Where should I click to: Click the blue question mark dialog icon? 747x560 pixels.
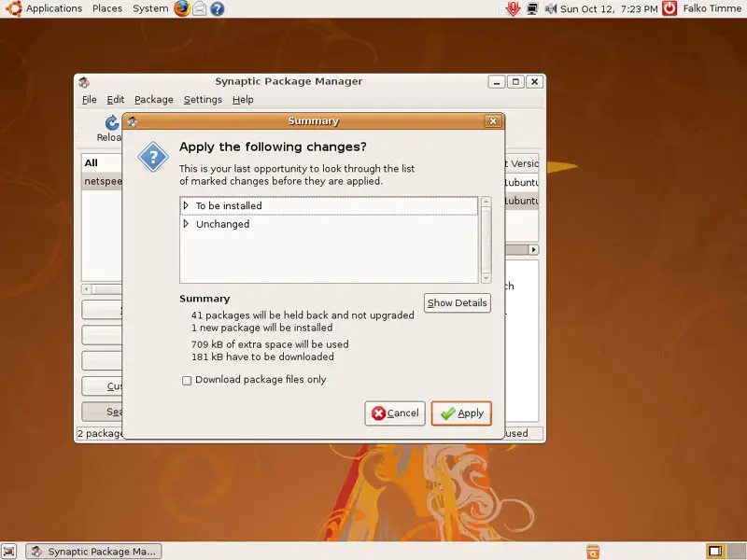coord(153,157)
